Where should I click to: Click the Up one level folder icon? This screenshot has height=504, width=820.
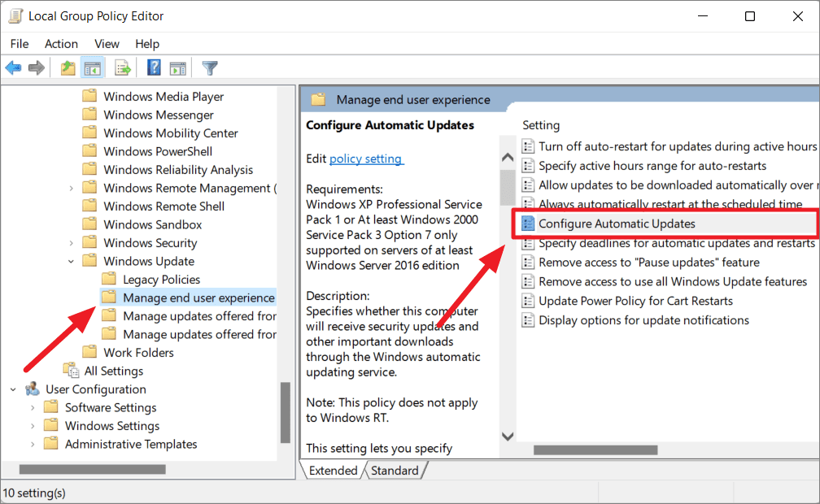click(x=68, y=67)
